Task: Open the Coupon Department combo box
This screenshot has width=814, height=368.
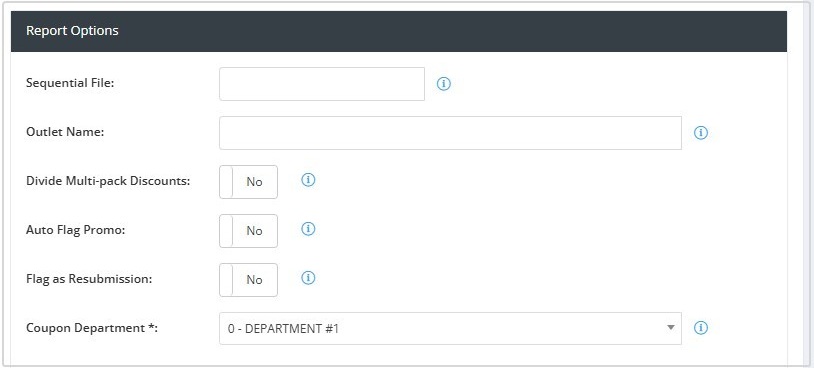Action: [x=450, y=328]
